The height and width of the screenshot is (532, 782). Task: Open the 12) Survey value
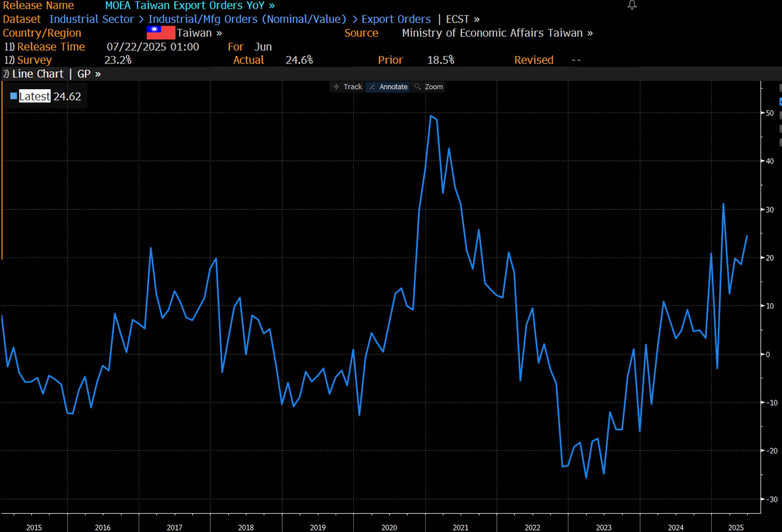click(x=28, y=60)
